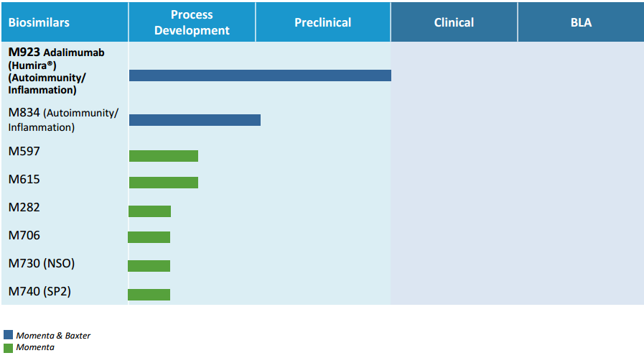Click the blue Momenta & Baxter legend swatch
Screen dimensions: 644x358
coord(9,335)
